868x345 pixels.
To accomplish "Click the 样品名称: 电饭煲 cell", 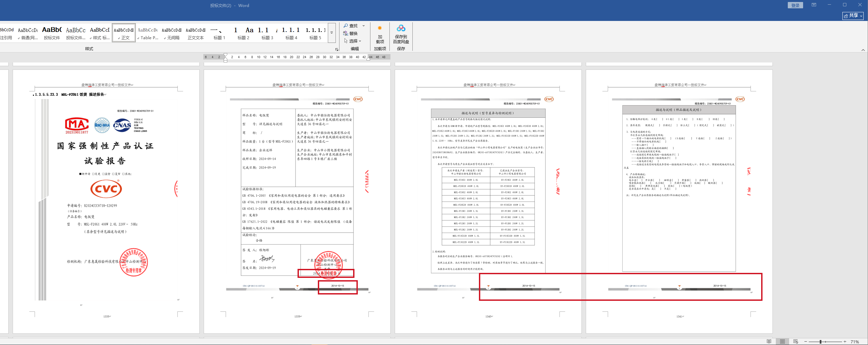I will point(256,115).
